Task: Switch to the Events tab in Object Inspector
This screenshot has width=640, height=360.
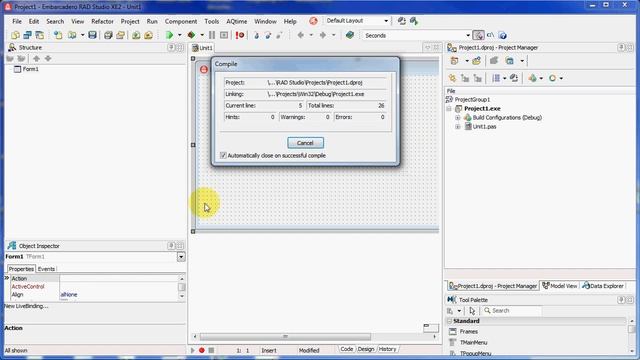Action: 46,269
